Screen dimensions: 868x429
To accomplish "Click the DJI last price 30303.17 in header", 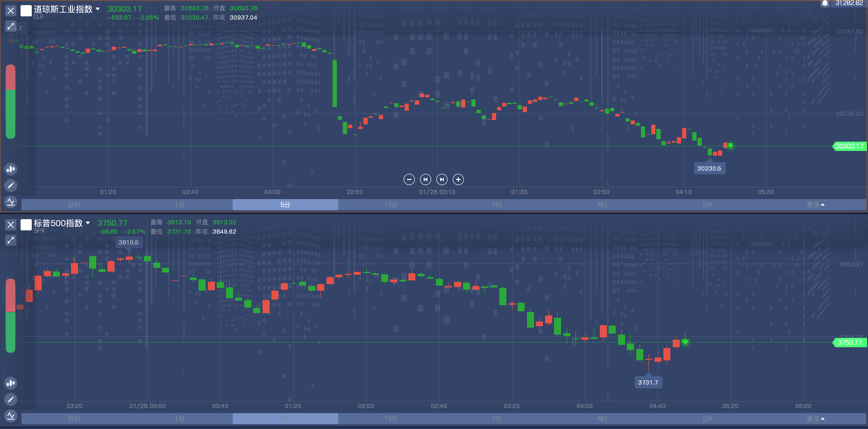I will [x=125, y=9].
